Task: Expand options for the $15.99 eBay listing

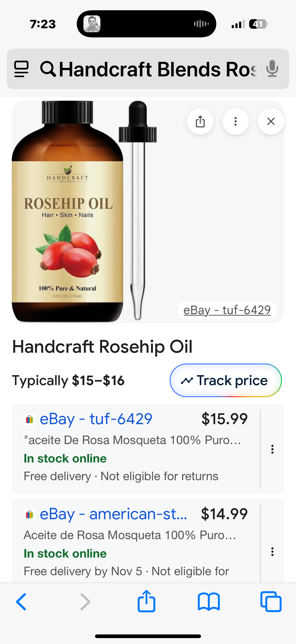Action: tap(272, 449)
